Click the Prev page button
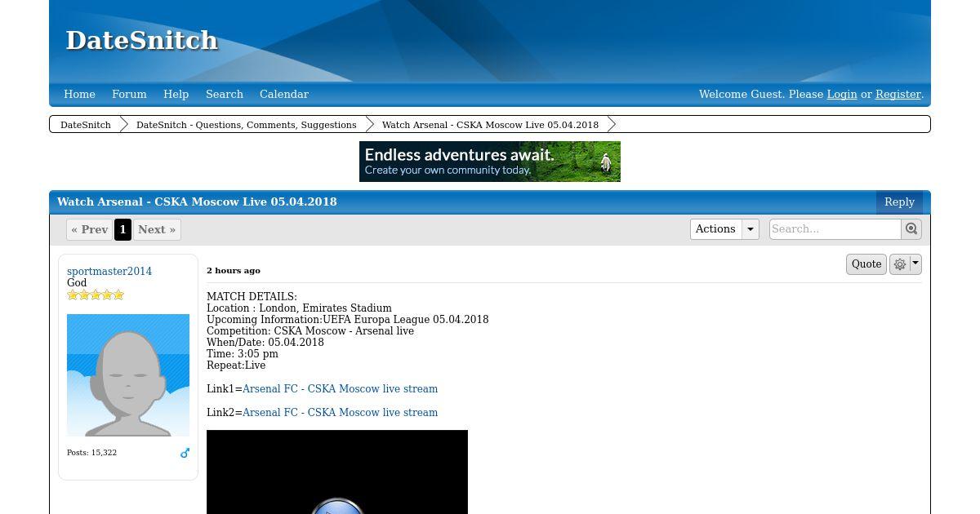 89,230
